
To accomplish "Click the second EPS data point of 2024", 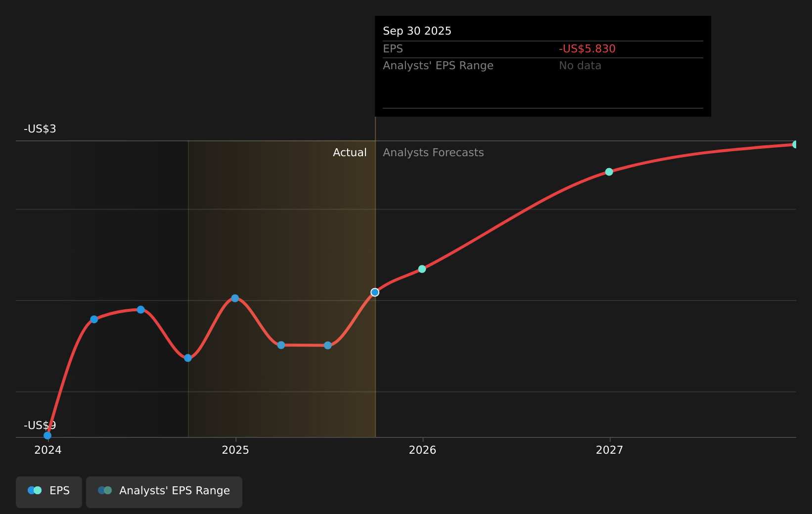I will (94, 319).
